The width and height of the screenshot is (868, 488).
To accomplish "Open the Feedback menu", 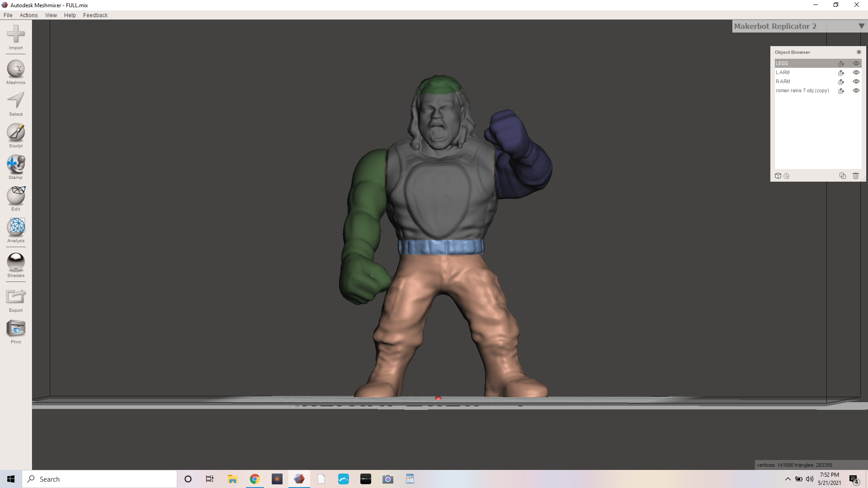I will (95, 15).
